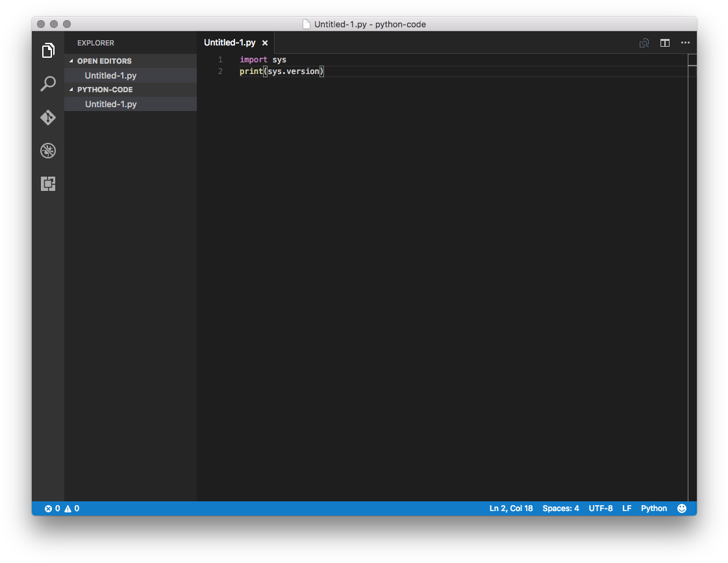Change language mode via Python indicator
Viewport: 728px width, 563px height.
[654, 508]
